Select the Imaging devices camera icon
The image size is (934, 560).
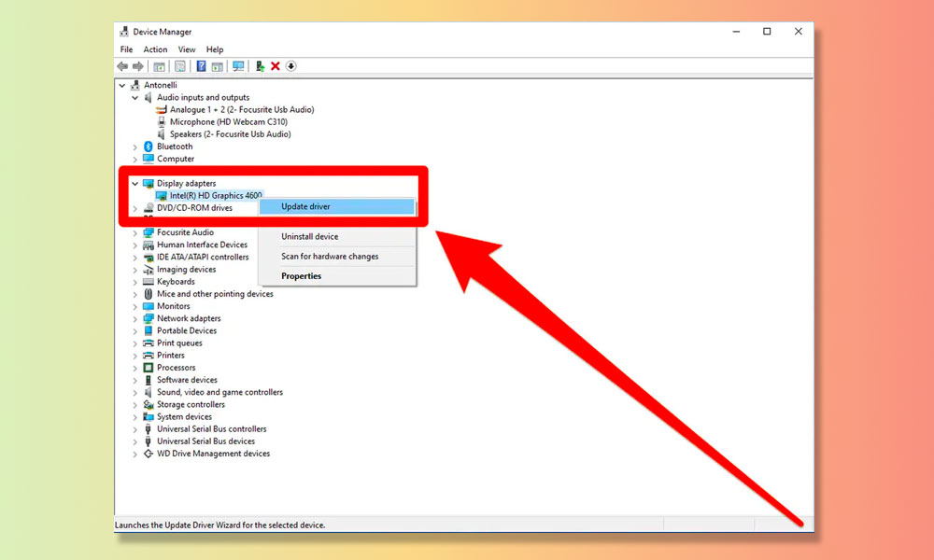[149, 270]
